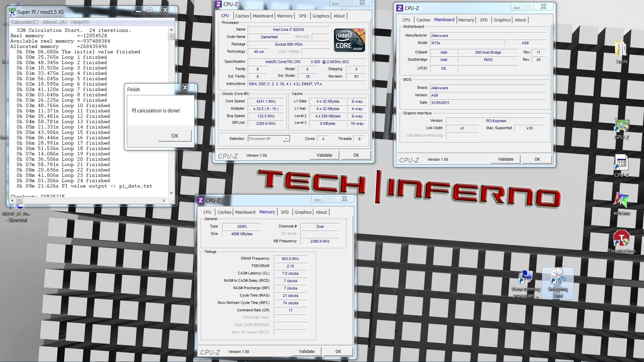Select Graphics tab in Mainboard window
Image resolution: width=644 pixels, height=362 pixels.
coord(502,20)
